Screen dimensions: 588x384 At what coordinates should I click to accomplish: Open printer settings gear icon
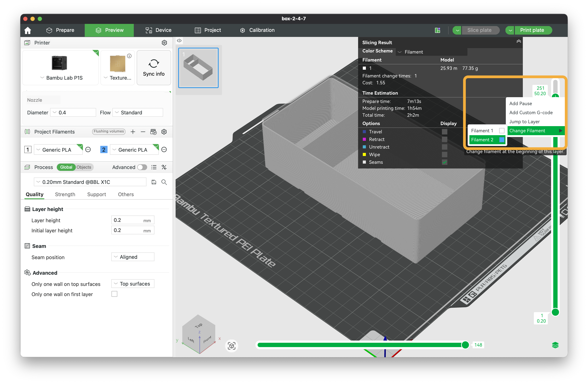pos(164,43)
